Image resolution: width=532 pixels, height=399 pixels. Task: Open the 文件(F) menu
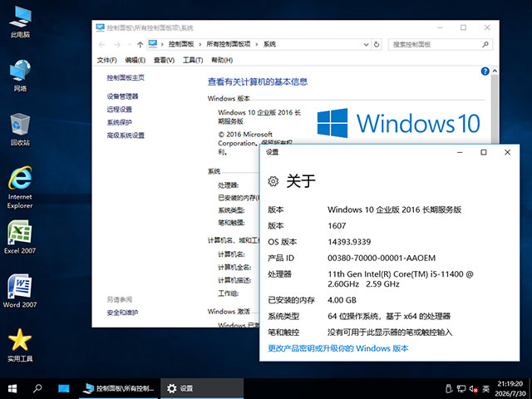tap(107, 60)
